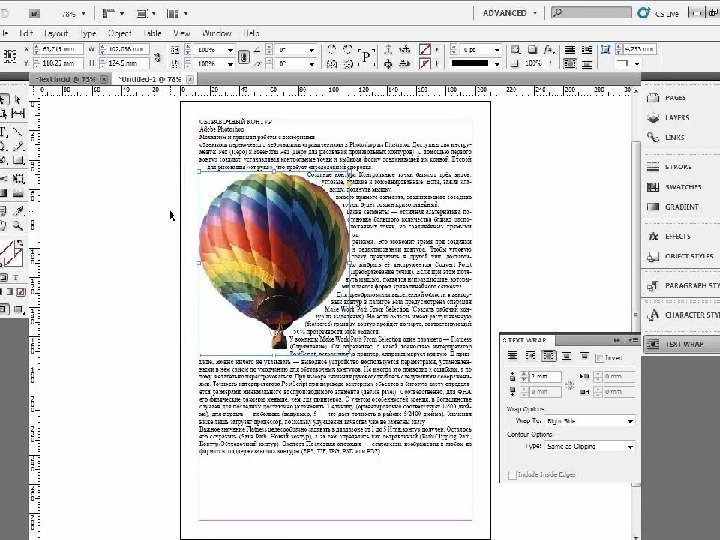The image size is (720, 540).
Task: Select the Eyedropper tool in toolbox
Action: tap(18, 211)
